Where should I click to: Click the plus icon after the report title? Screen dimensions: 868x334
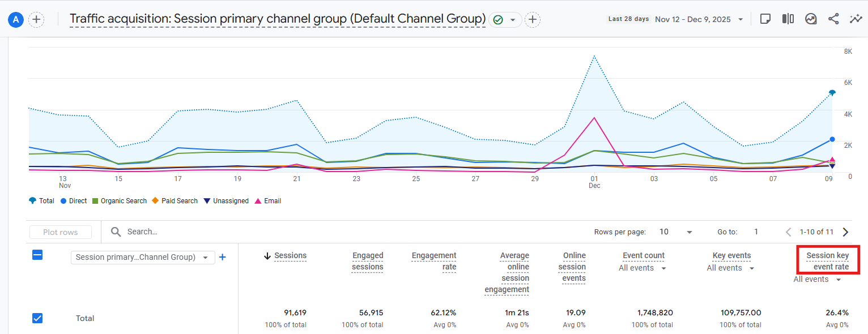pyautogui.click(x=532, y=20)
